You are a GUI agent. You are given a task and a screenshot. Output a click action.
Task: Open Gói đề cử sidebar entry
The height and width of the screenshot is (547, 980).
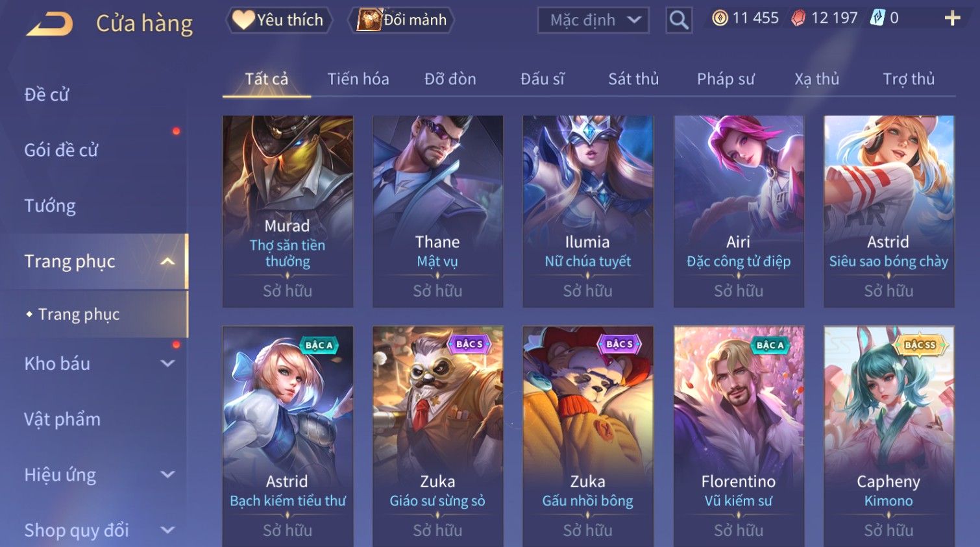click(61, 151)
